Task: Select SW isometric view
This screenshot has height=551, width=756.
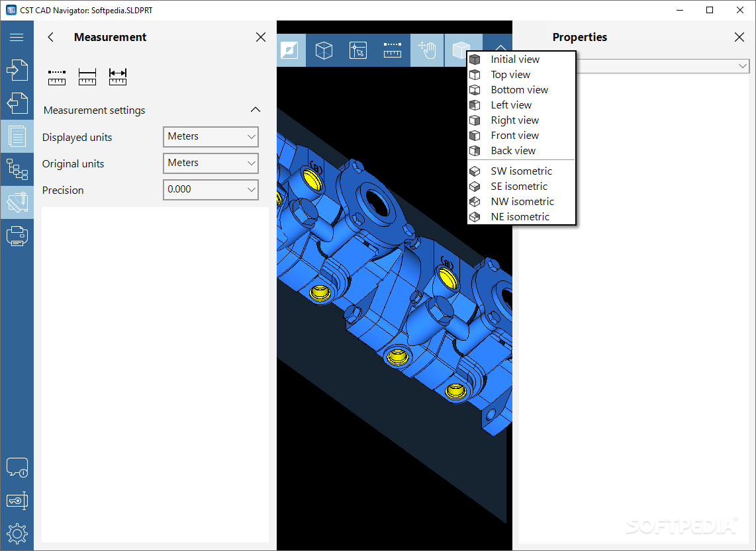Action: click(x=522, y=171)
